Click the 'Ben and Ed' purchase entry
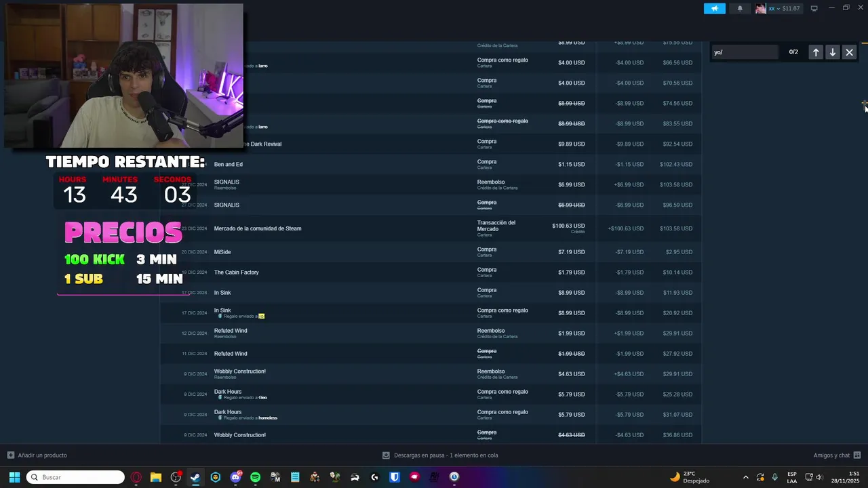 point(229,164)
